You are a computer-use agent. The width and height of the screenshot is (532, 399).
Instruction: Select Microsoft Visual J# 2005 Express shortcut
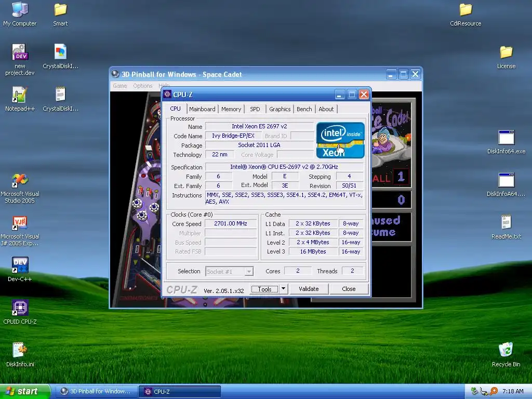click(20, 231)
